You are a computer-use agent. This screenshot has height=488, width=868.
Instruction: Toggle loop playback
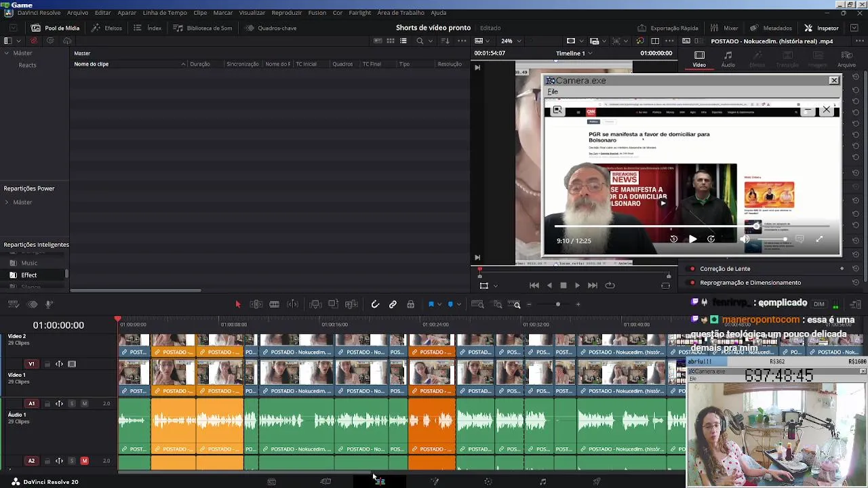tap(610, 285)
